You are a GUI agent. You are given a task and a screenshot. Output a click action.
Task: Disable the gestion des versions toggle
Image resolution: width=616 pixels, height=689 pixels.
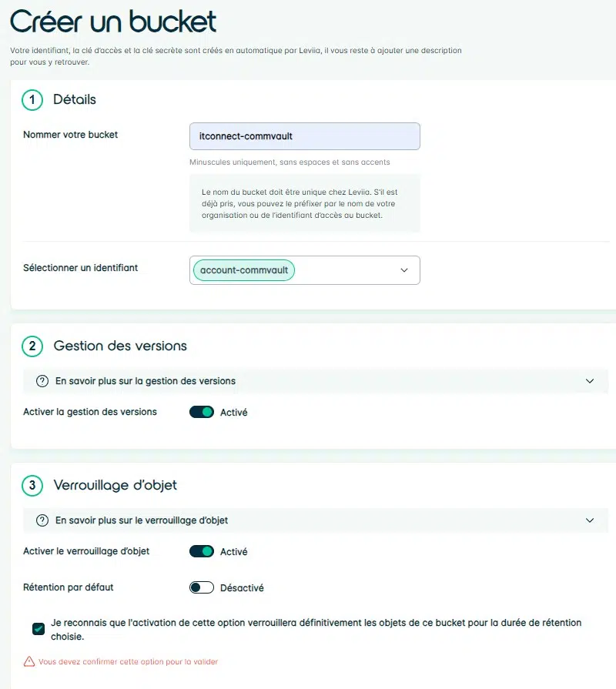(202, 412)
